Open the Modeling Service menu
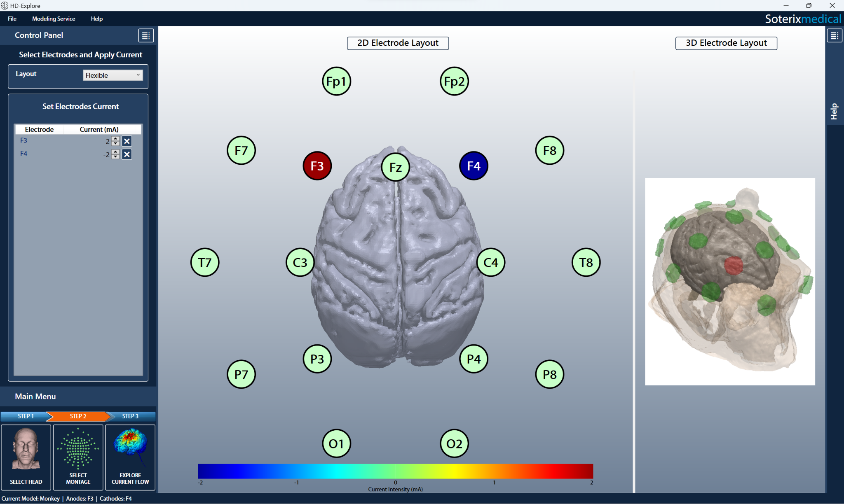 54,19
